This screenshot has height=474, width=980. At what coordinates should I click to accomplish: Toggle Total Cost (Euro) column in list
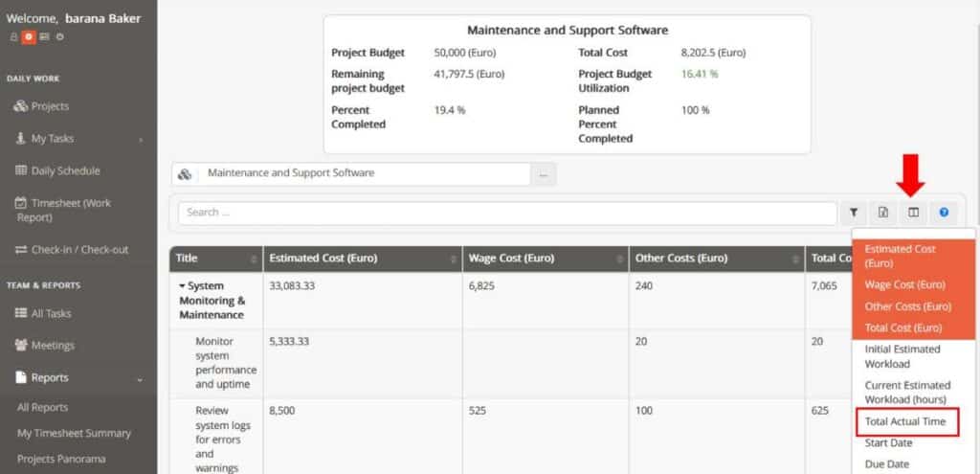[913, 327]
